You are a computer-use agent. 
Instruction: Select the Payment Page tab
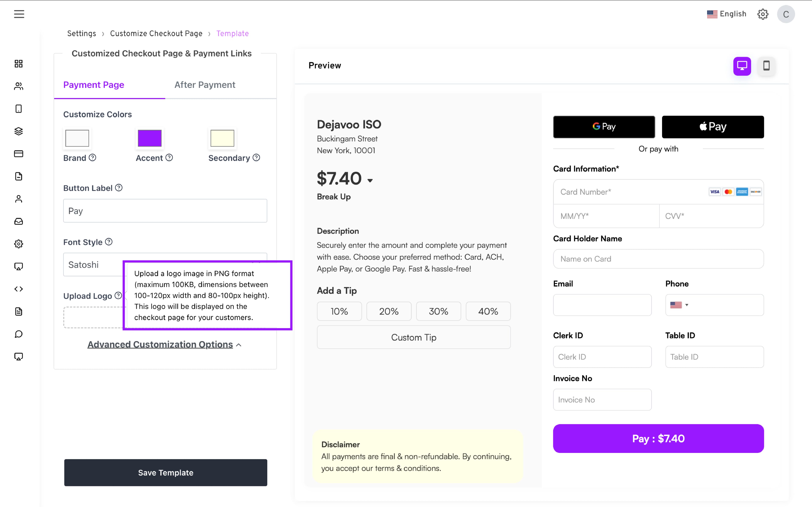click(x=94, y=85)
